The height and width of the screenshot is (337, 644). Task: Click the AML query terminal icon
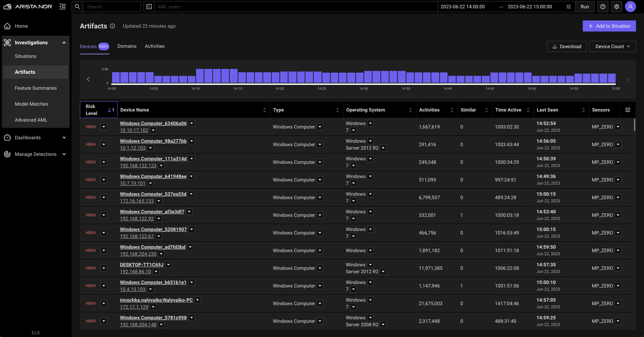click(x=149, y=7)
